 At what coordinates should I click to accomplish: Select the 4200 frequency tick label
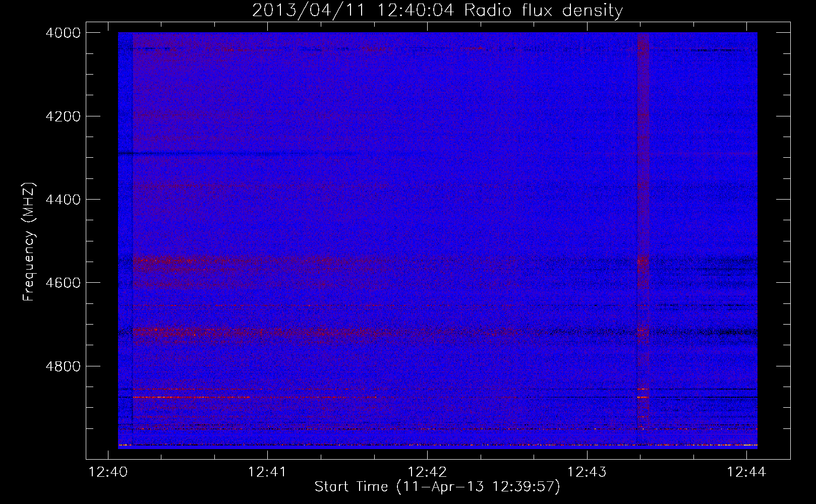point(63,116)
